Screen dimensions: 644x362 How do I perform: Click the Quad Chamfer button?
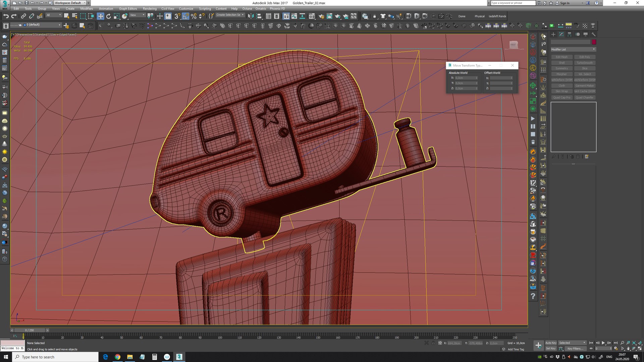click(x=585, y=98)
